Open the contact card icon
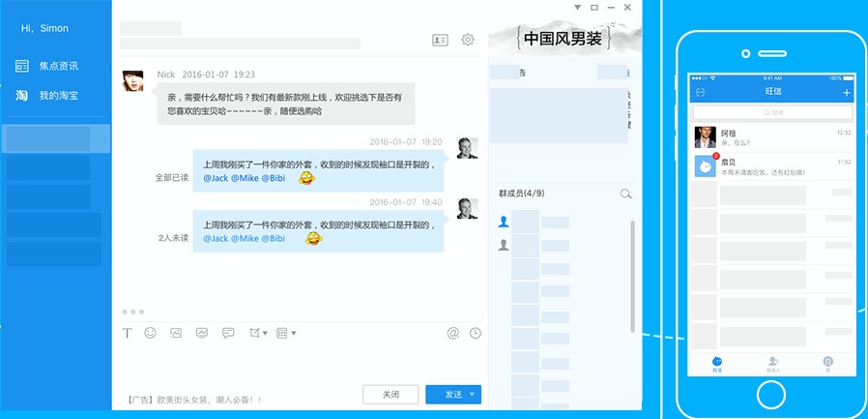This screenshot has width=868, height=419. coord(440,40)
